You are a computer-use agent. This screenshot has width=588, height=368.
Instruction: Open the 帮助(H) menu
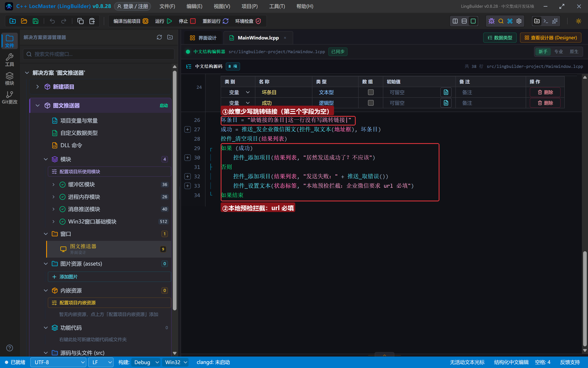[x=305, y=6]
